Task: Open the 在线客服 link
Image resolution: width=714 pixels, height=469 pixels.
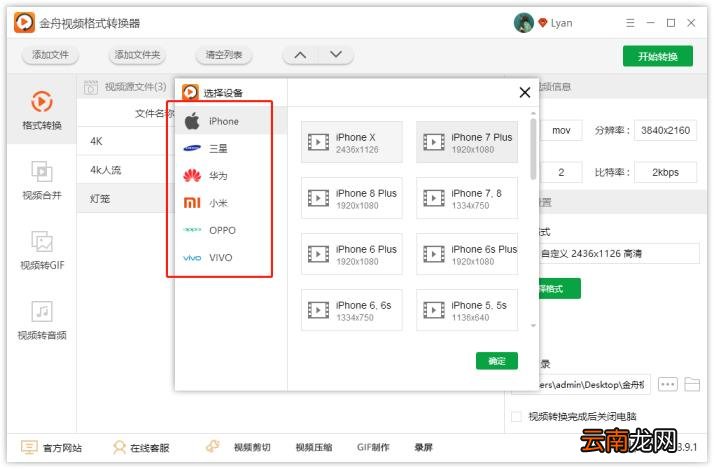Action: click(x=141, y=448)
